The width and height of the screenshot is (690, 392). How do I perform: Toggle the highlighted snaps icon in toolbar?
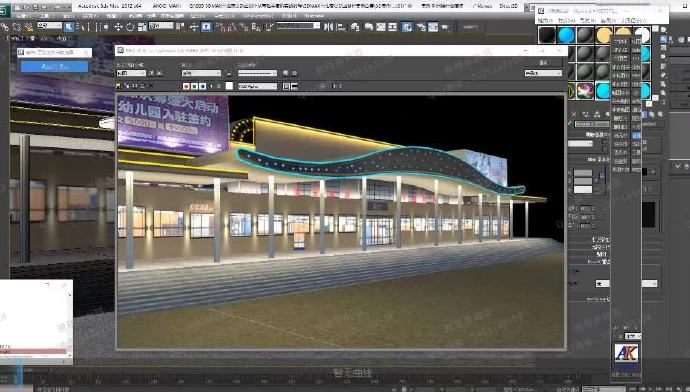pyautogui.click(x=206, y=27)
